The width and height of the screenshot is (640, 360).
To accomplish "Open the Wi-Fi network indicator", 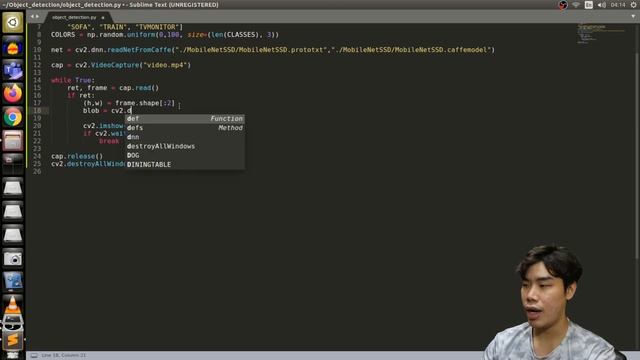I will pyautogui.click(x=576, y=5).
